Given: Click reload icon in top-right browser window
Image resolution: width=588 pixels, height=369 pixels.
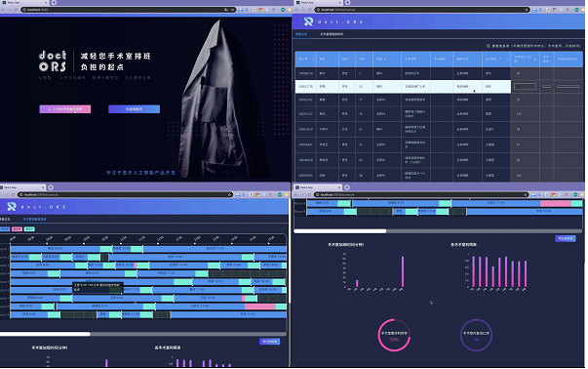Looking at the screenshot, I should point(310,10).
